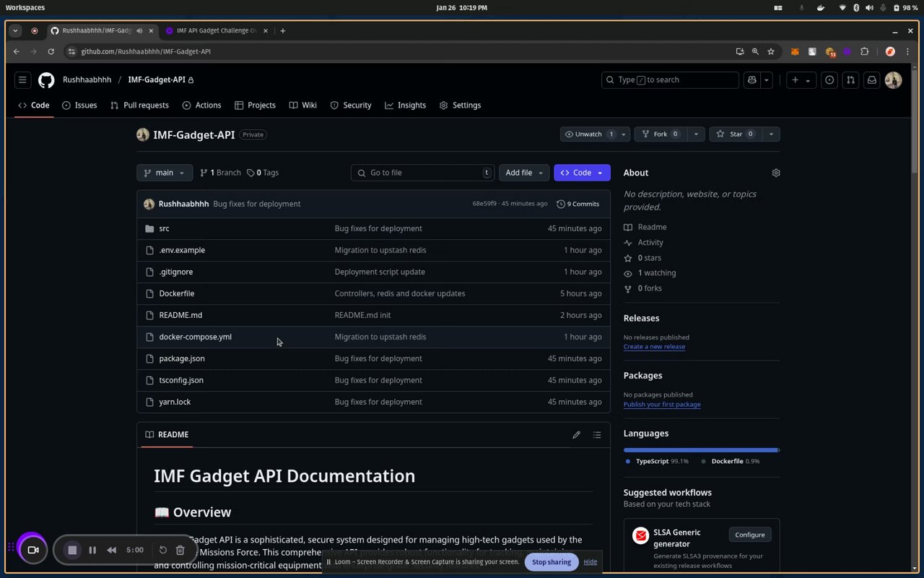Open the MetaMask fox extension
This screenshot has width=924, height=578.
796,51
